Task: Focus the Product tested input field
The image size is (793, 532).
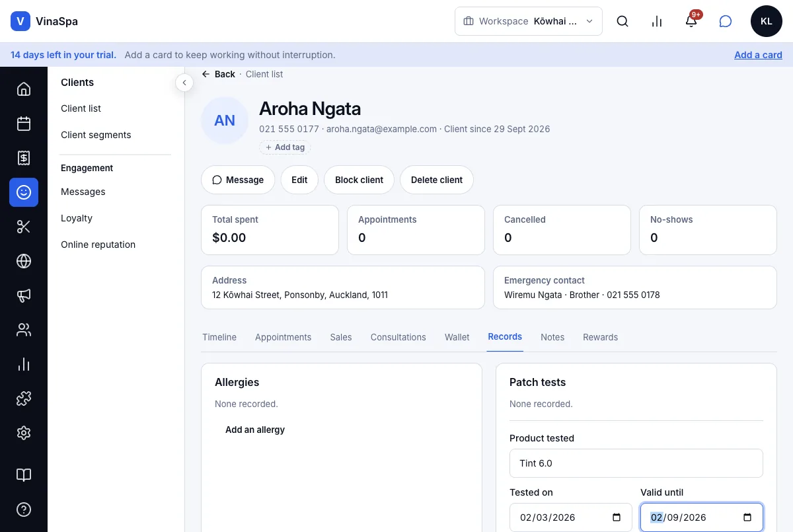Action: point(636,463)
